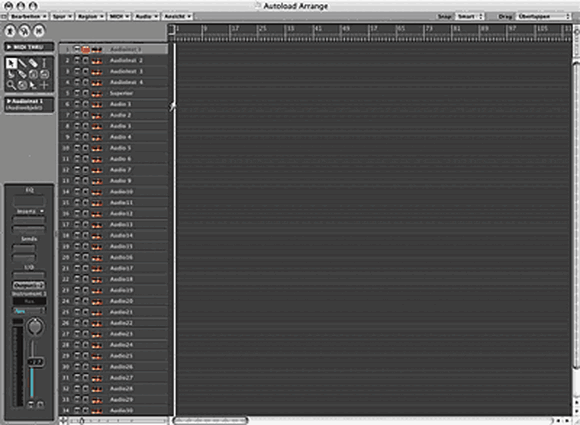Record-enable the Audio 1 track
This screenshot has height=425, width=580.
tap(86, 104)
